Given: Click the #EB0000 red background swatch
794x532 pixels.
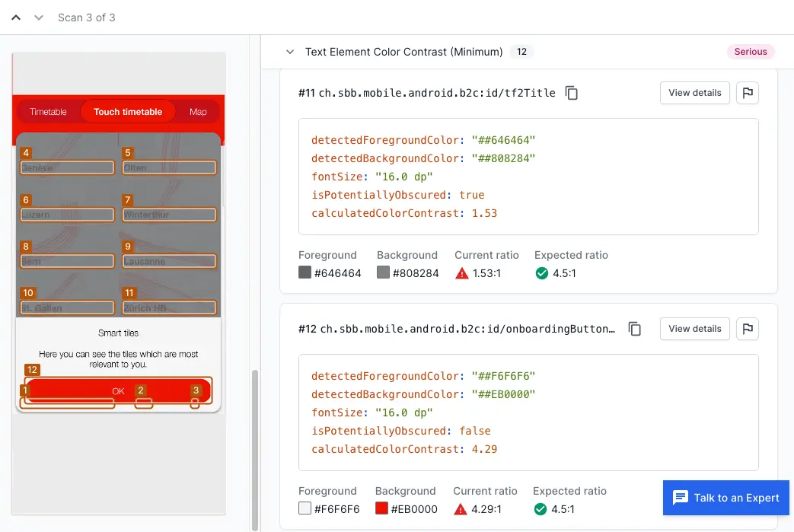Looking at the screenshot, I should tap(381, 509).
